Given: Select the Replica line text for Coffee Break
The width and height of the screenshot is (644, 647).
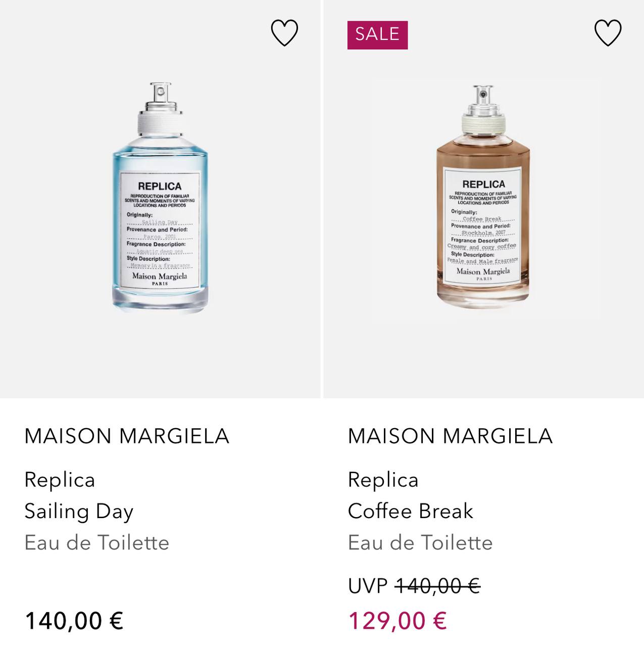Looking at the screenshot, I should [383, 480].
